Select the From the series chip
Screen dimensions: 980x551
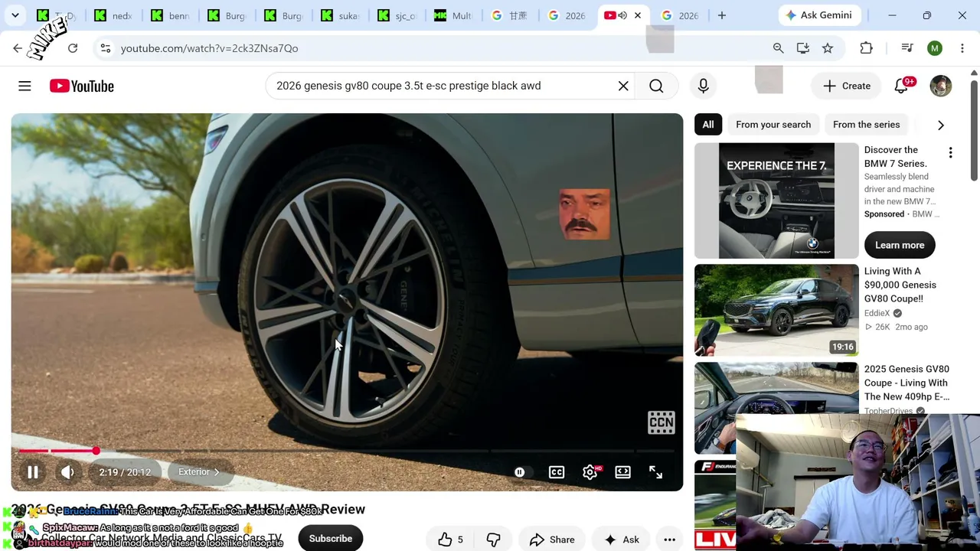pyautogui.click(x=866, y=125)
